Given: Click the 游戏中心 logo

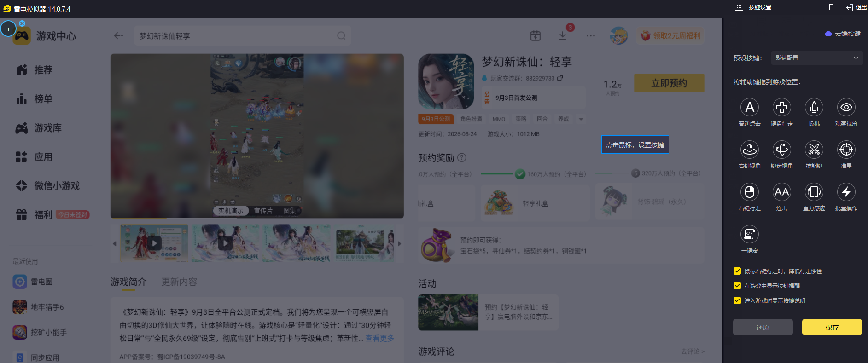Looking at the screenshot, I should point(45,36).
